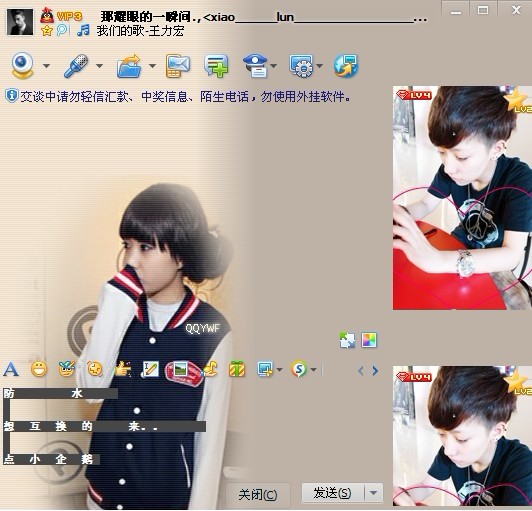Screen dimensions: 532x511
Task: Insert a picture with the image icon
Action: click(180, 369)
